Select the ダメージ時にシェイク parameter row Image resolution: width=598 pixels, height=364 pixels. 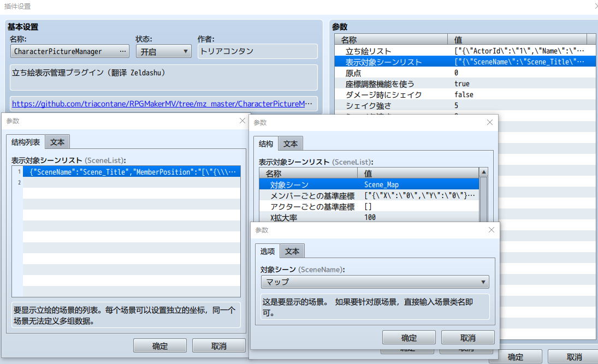click(x=465, y=94)
